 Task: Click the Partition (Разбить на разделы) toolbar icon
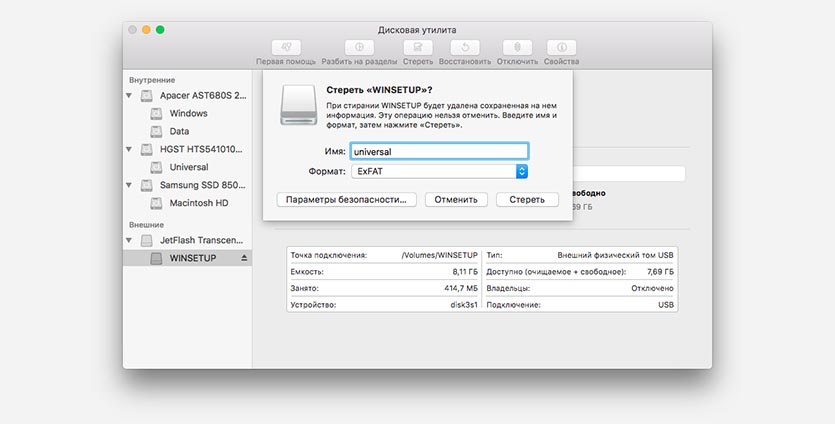point(360,47)
